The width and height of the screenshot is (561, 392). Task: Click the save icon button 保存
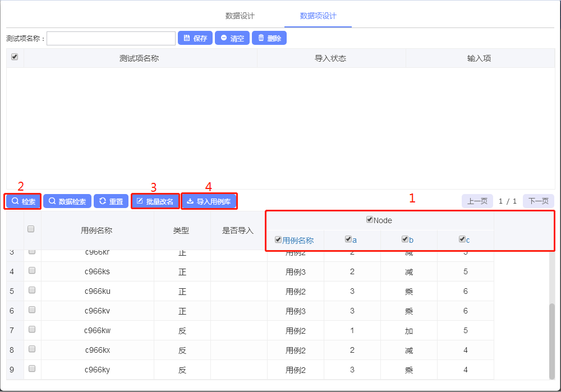click(x=195, y=38)
